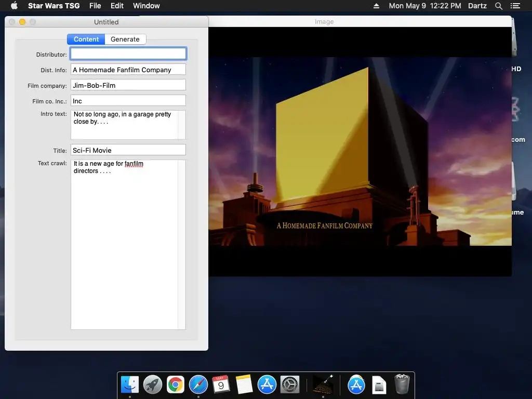Click the Image window title bar
Screen dimensions: 532x399
tap(360, 21)
